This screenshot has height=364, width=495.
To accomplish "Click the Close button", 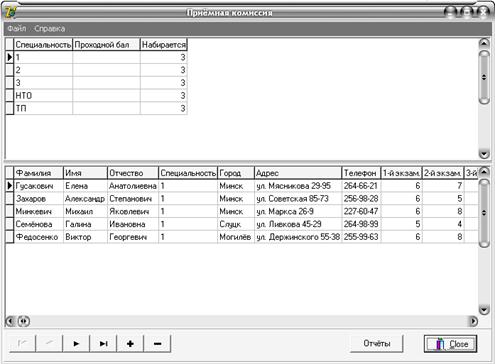I will 450,344.
